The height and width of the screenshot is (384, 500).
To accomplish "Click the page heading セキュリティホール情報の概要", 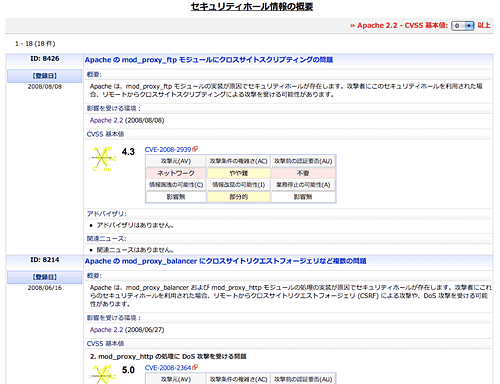I will [252, 7].
